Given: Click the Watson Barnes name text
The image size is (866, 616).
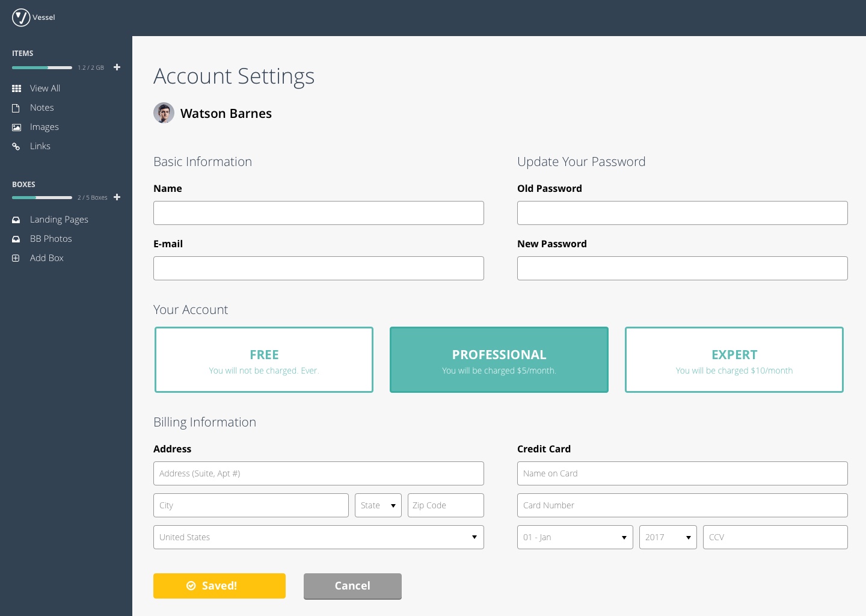Looking at the screenshot, I should (x=226, y=114).
